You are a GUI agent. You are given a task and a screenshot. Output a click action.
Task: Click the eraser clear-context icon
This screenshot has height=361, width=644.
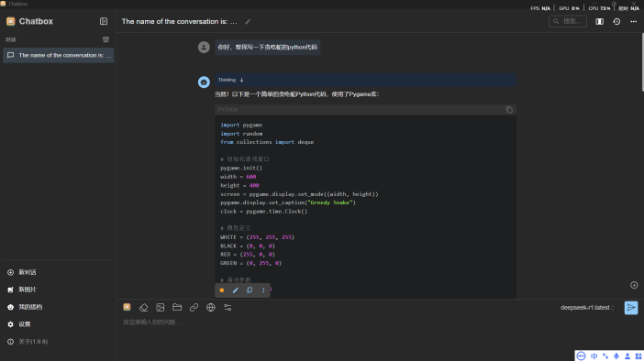[x=143, y=307]
